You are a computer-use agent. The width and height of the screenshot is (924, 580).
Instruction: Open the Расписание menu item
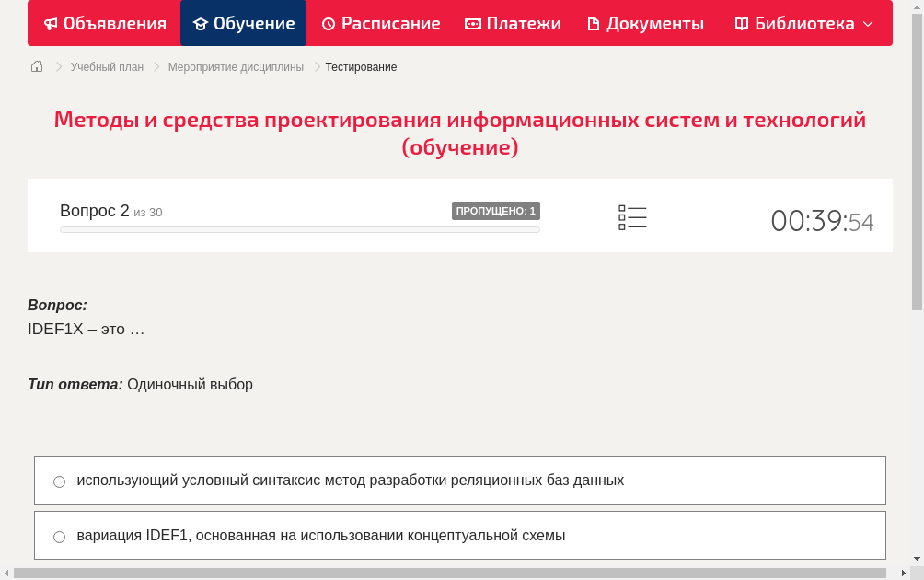[380, 23]
